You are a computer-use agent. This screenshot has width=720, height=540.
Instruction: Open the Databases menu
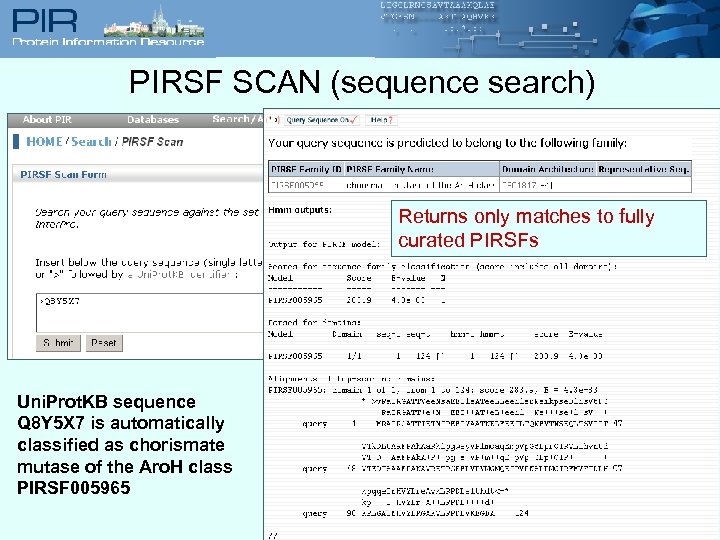click(153, 120)
